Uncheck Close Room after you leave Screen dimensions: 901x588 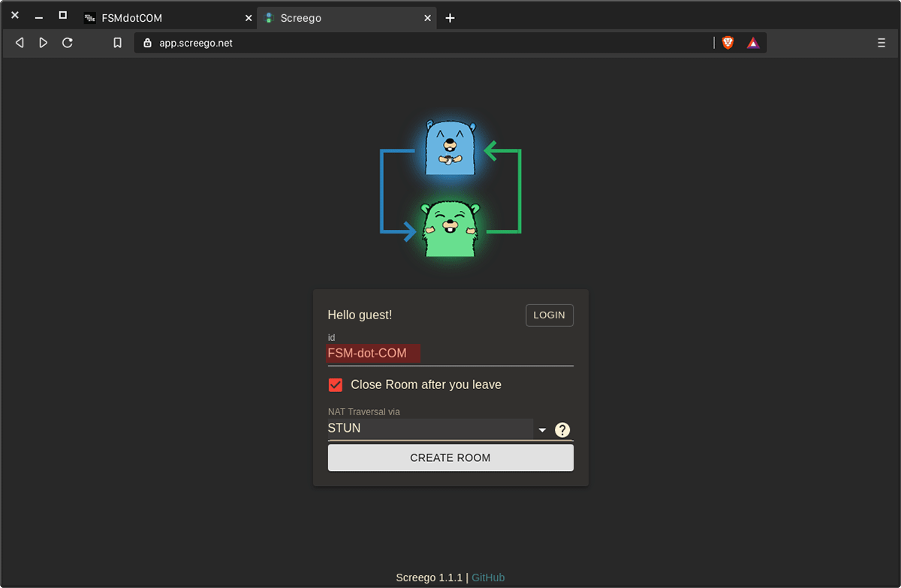[x=336, y=384]
